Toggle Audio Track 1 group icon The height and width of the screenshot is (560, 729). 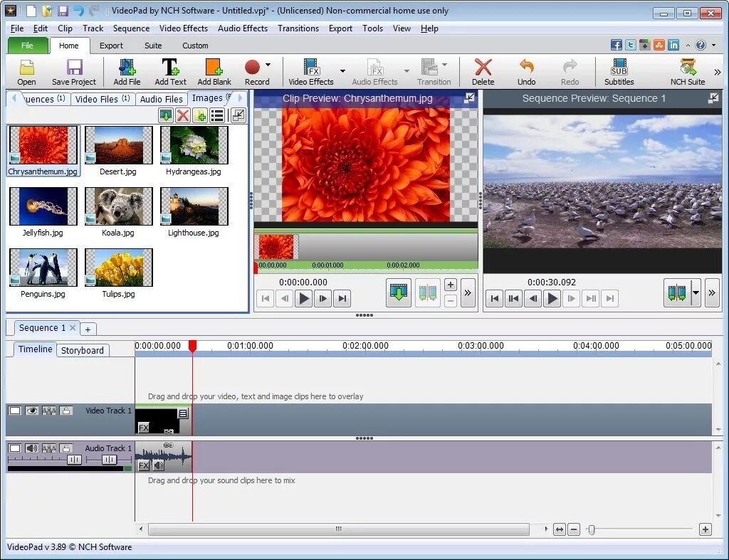click(x=49, y=448)
